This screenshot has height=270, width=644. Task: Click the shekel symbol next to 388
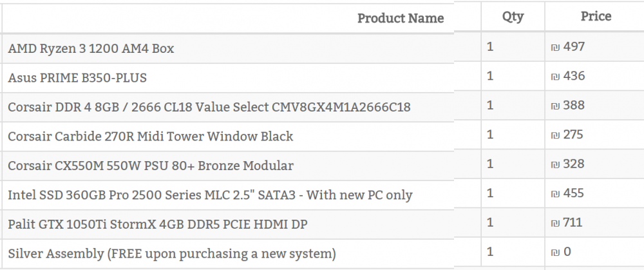(x=555, y=106)
